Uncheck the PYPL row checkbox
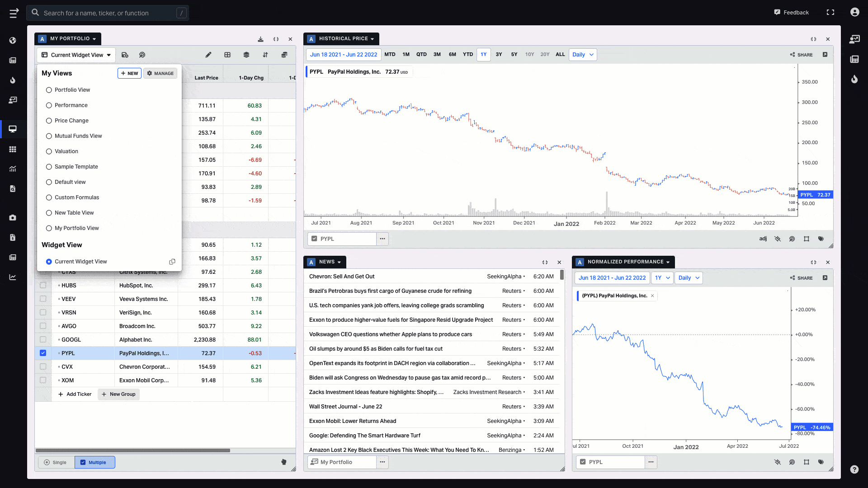Image resolution: width=868 pixels, height=488 pixels. (x=43, y=353)
